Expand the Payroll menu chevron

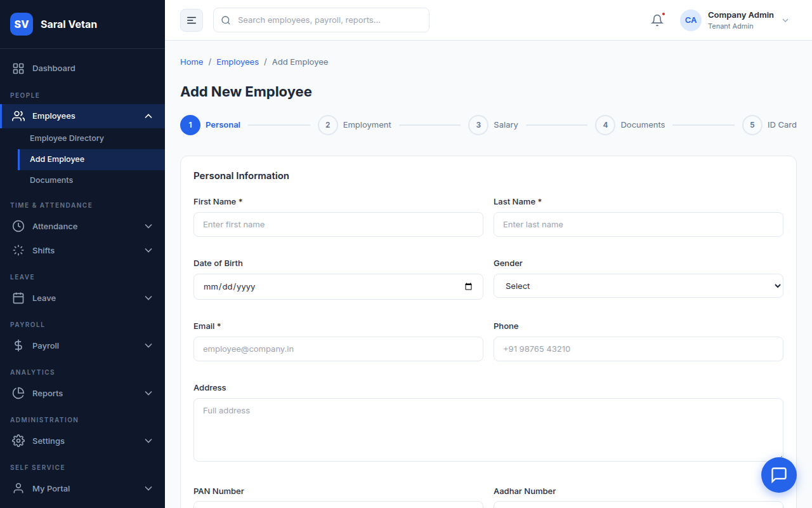click(148, 346)
